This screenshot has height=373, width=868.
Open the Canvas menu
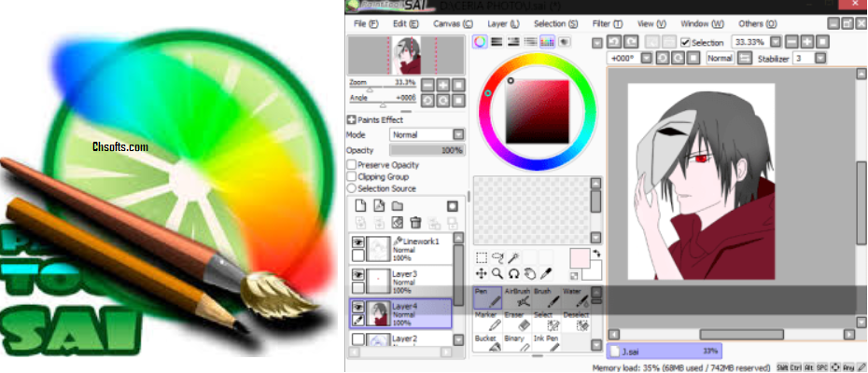pos(453,24)
